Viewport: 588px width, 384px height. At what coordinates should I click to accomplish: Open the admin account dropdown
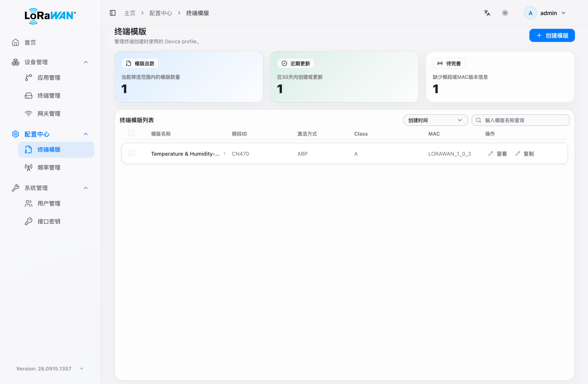(x=546, y=13)
